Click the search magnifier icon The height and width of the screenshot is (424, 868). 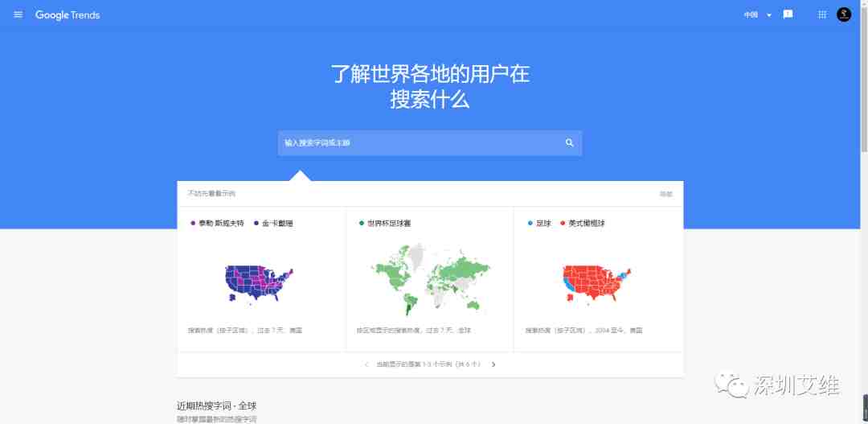pos(569,143)
